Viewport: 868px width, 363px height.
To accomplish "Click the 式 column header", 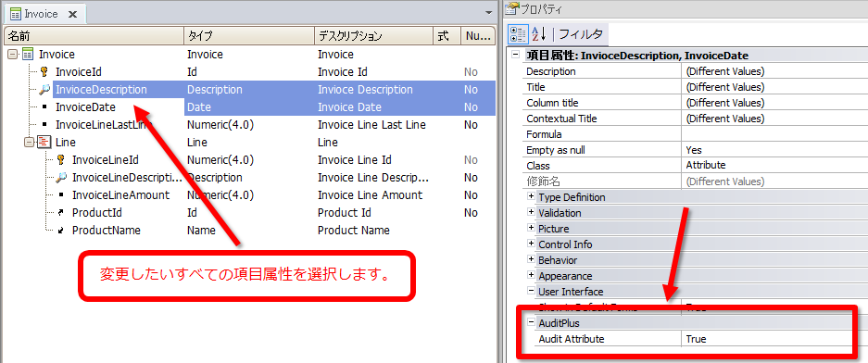I will pyautogui.click(x=447, y=36).
